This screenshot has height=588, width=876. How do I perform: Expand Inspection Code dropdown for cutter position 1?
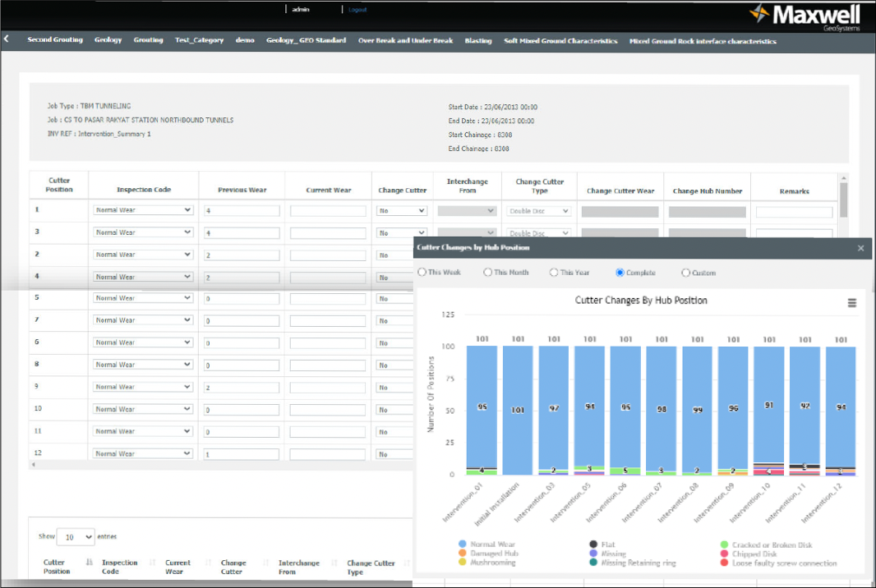click(143, 210)
